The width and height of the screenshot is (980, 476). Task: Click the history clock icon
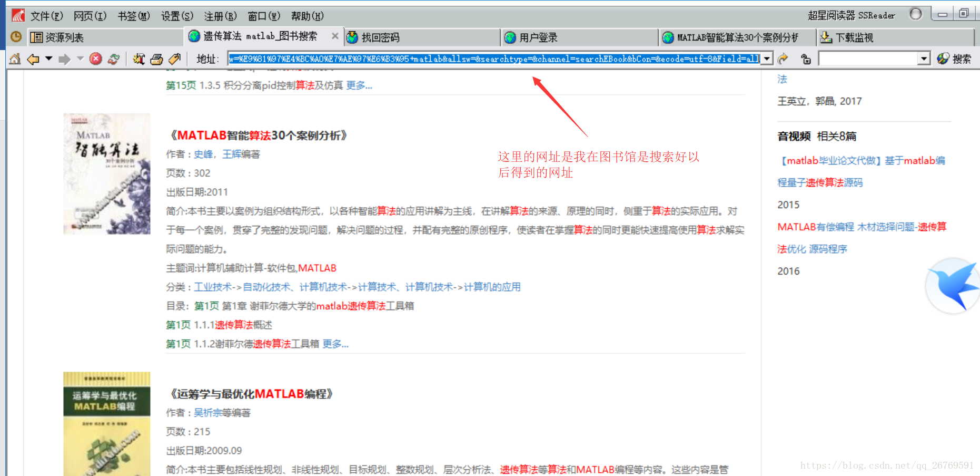tap(16, 37)
